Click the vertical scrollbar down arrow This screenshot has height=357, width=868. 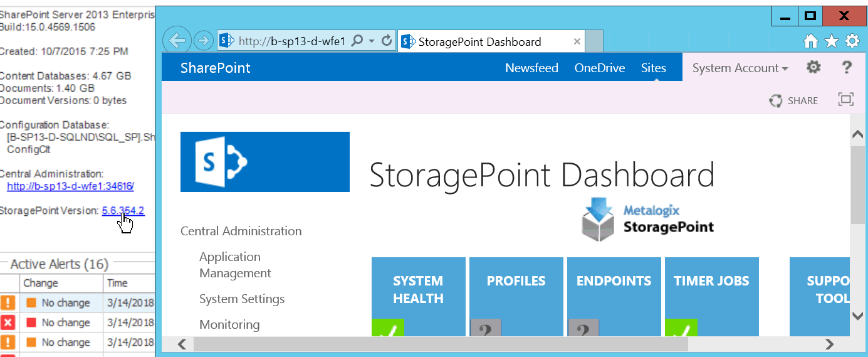(x=857, y=316)
